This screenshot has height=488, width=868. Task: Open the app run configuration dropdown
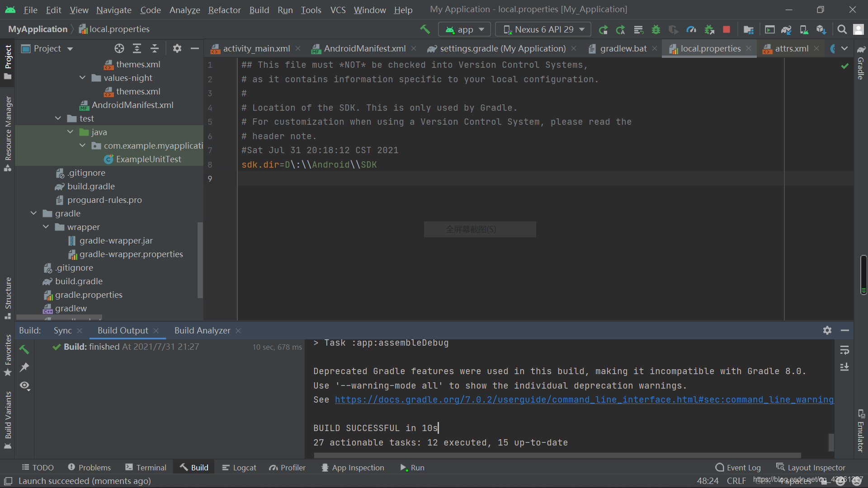(465, 30)
